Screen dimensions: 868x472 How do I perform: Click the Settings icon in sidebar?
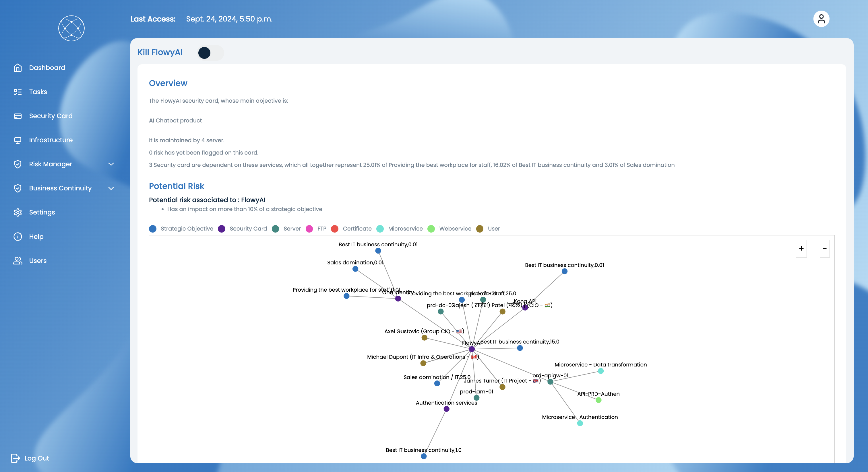[18, 212]
